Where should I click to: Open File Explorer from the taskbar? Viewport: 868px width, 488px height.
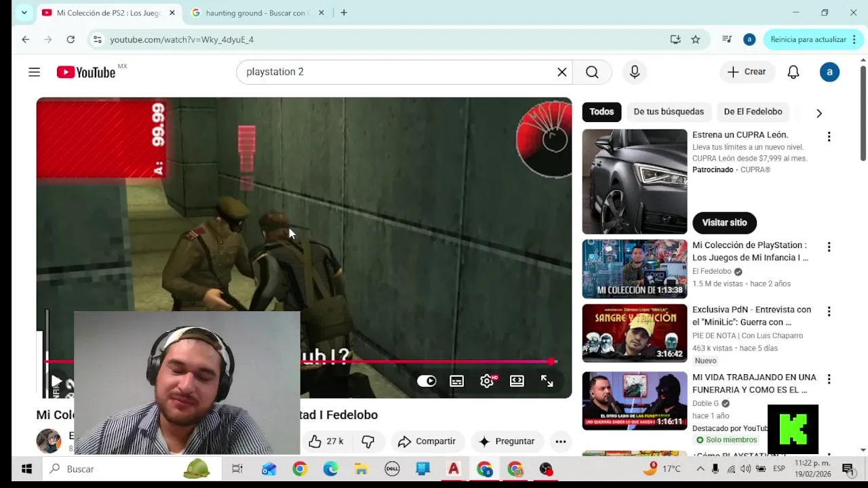pos(361,469)
